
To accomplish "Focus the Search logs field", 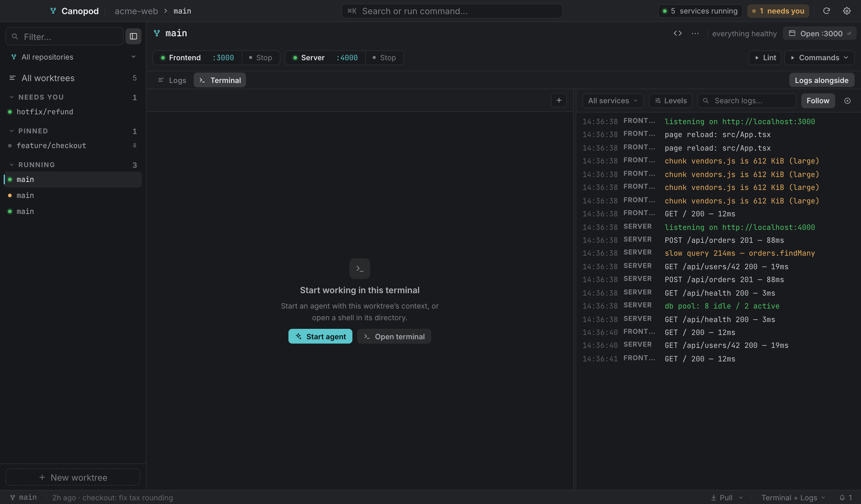I will pos(747,101).
